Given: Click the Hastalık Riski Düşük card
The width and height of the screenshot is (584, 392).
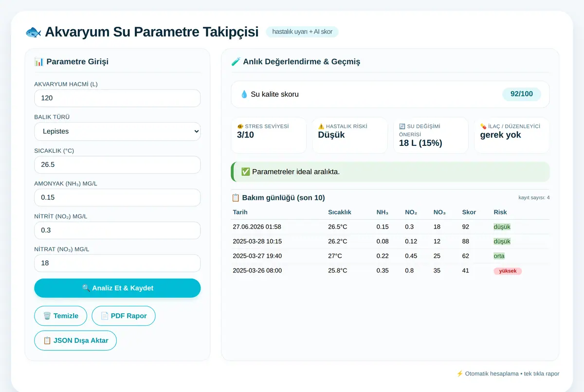Looking at the screenshot, I should (350, 135).
